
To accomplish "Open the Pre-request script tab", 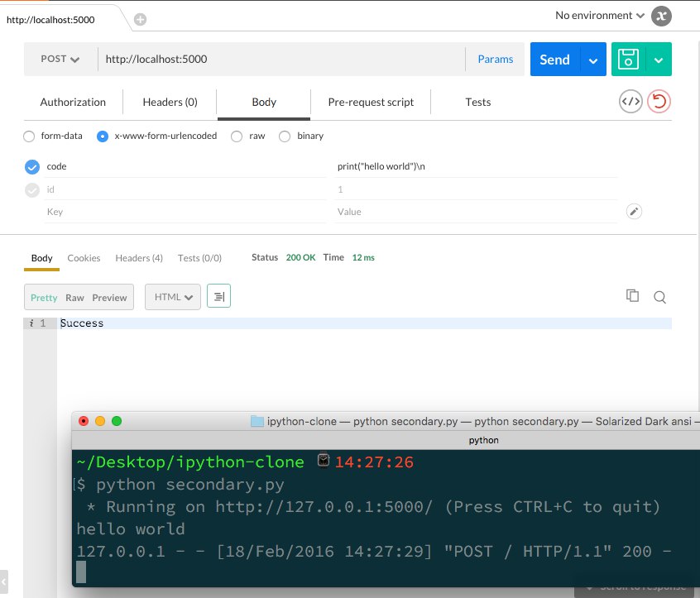I will [371, 103].
